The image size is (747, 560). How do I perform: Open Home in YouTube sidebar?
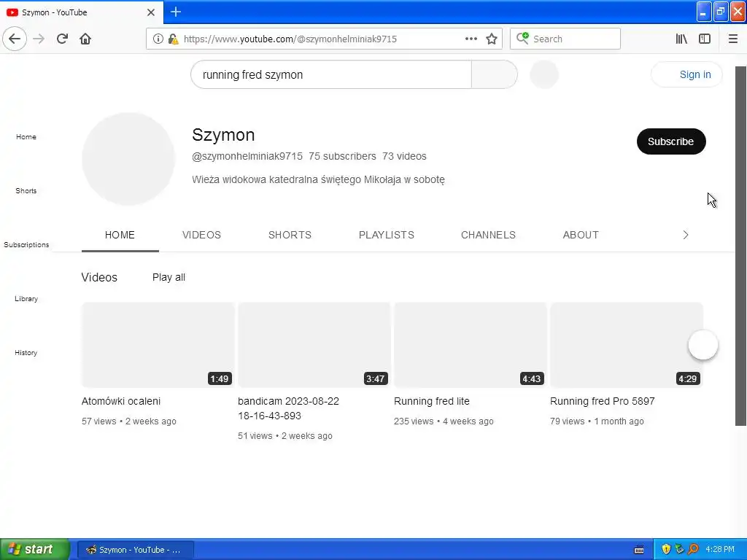coord(26,136)
